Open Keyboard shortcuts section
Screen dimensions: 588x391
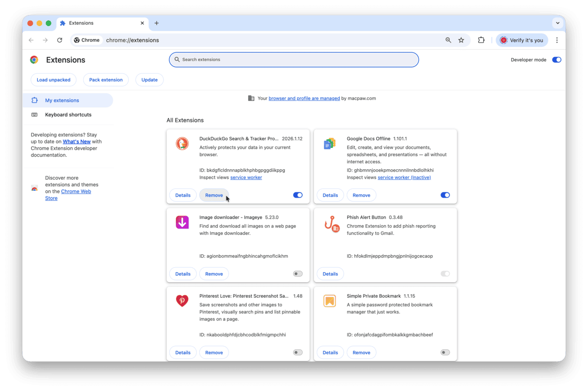(x=67, y=115)
